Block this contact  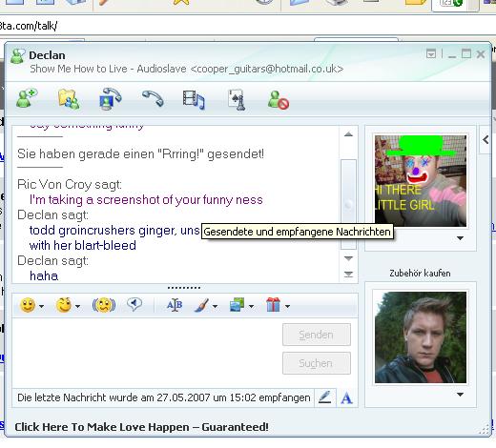pyautogui.click(x=279, y=100)
